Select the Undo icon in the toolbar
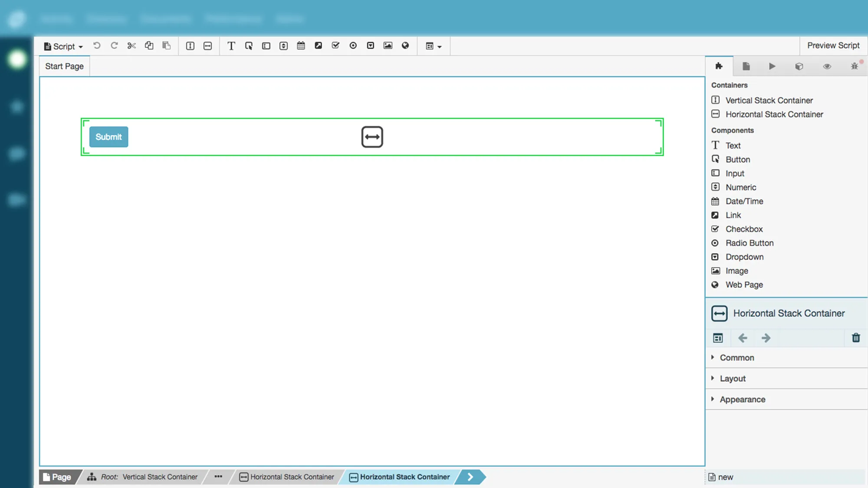The width and height of the screenshot is (868, 488). click(96, 46)
